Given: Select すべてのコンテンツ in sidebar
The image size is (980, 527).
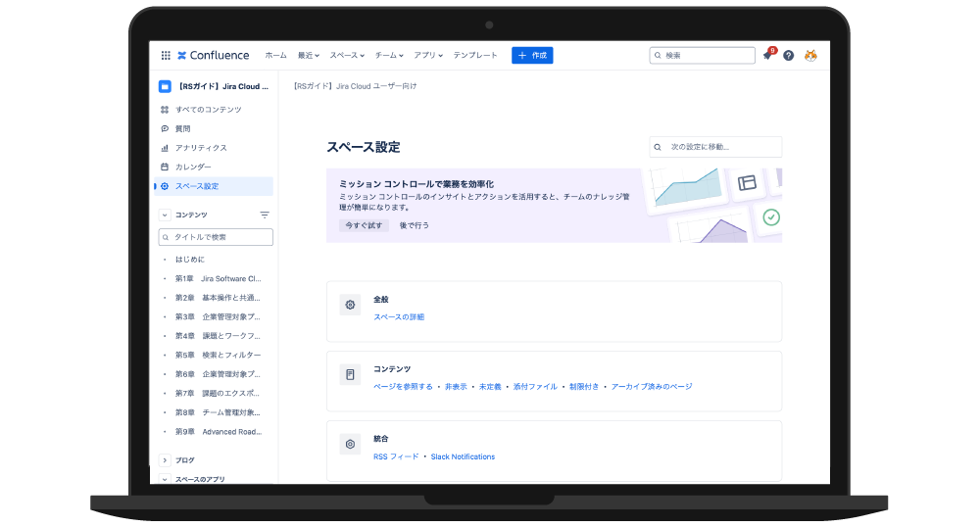Looking at the screenshot, I should pos(214,110).
